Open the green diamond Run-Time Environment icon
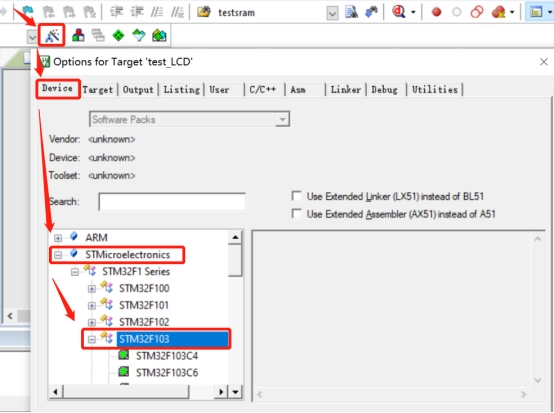The height and width of the screenshot is (413, 554). [118, 35]
